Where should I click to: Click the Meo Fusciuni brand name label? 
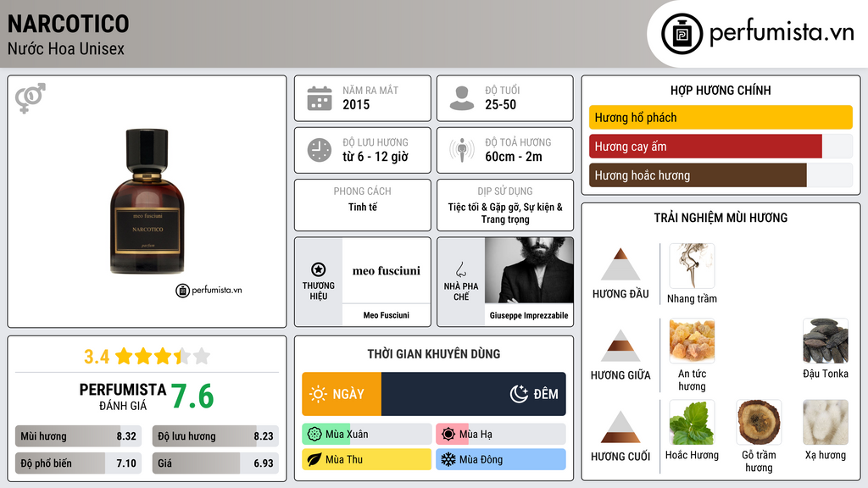(x=387, y=315)
